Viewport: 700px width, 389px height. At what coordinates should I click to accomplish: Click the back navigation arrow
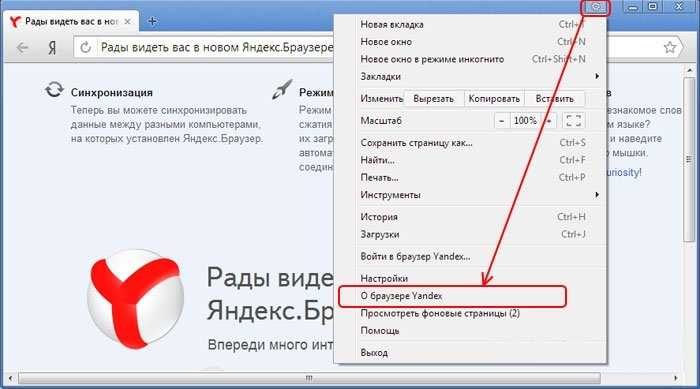[22, 47]
